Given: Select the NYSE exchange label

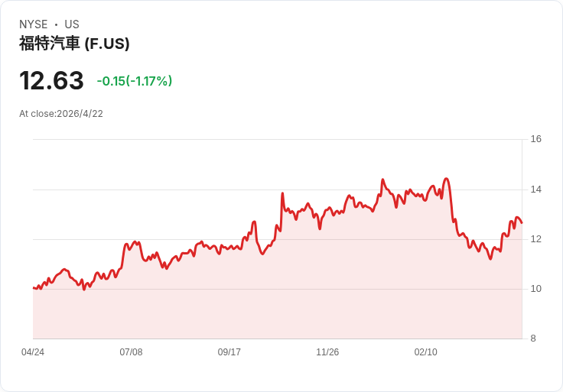Looking at the screenshot, I should [x=34, y=24].
